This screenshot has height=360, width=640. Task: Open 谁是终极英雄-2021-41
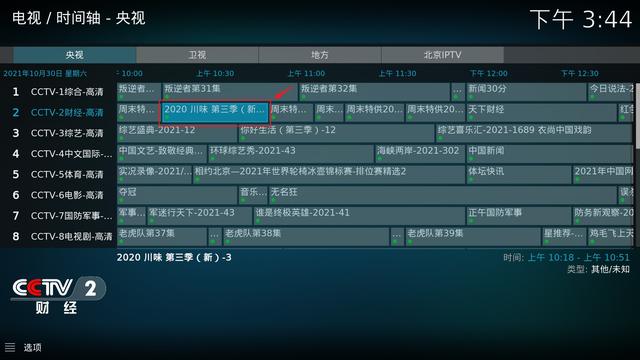(x=359, y=216)
